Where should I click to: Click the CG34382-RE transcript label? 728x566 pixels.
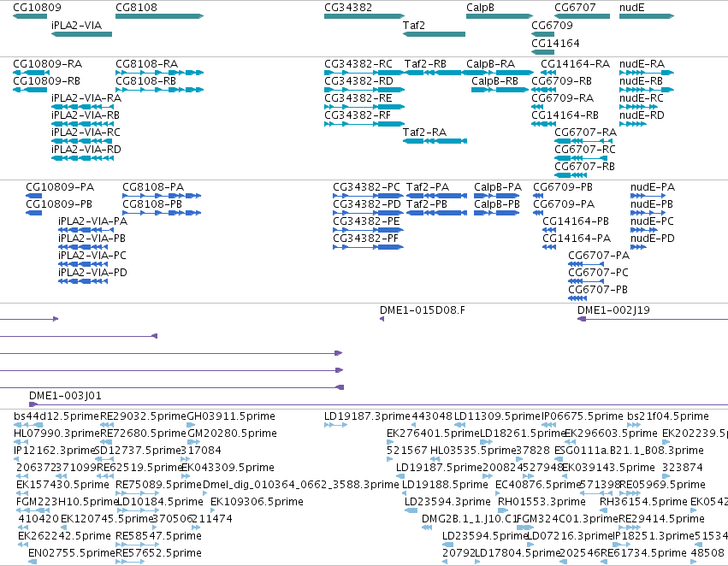[358, 98]
